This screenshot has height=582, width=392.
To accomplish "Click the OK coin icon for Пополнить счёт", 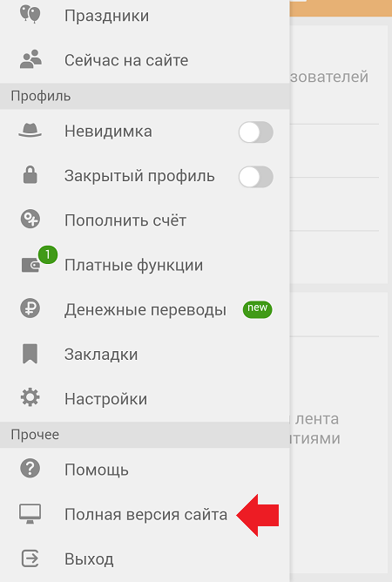I will point(30,220).
